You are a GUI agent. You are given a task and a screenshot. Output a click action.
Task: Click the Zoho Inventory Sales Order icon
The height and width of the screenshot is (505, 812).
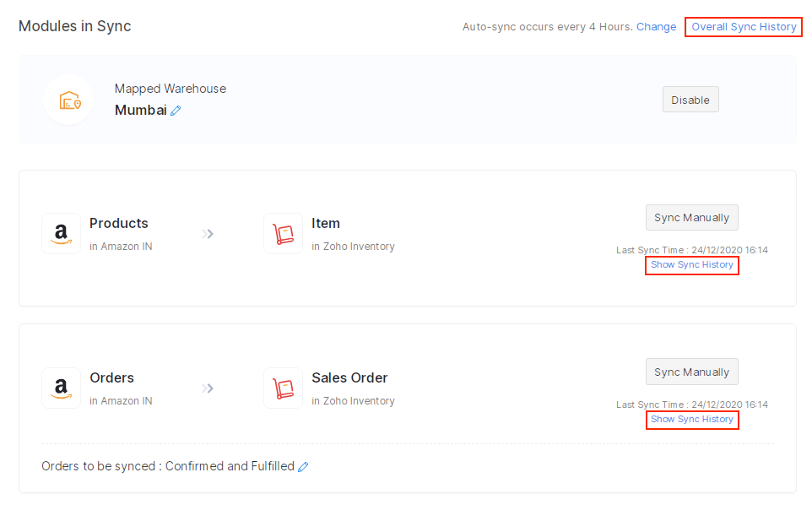point(283,388)
